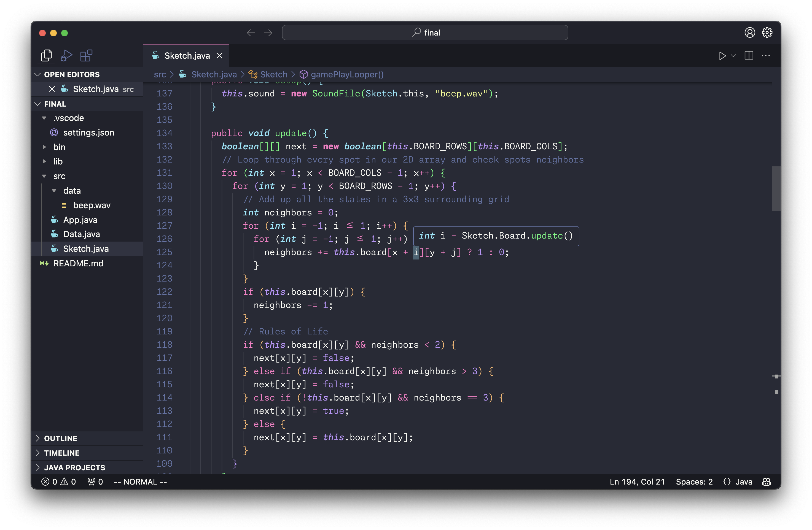Open More Actions ellipsis in editor toolbar
Viewport: 812px width, 530px height.
tap(766, 56)
